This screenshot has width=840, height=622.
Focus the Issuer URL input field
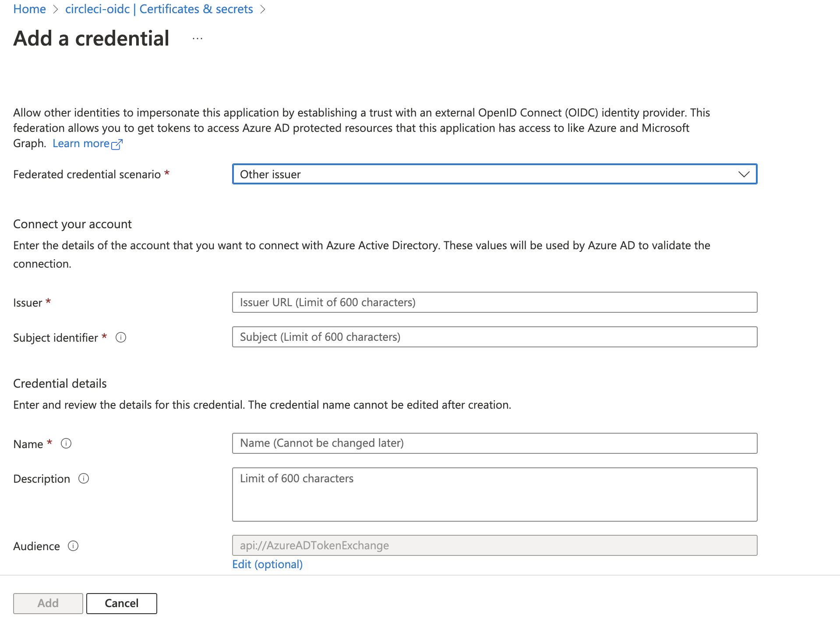(x=494, y=302)
